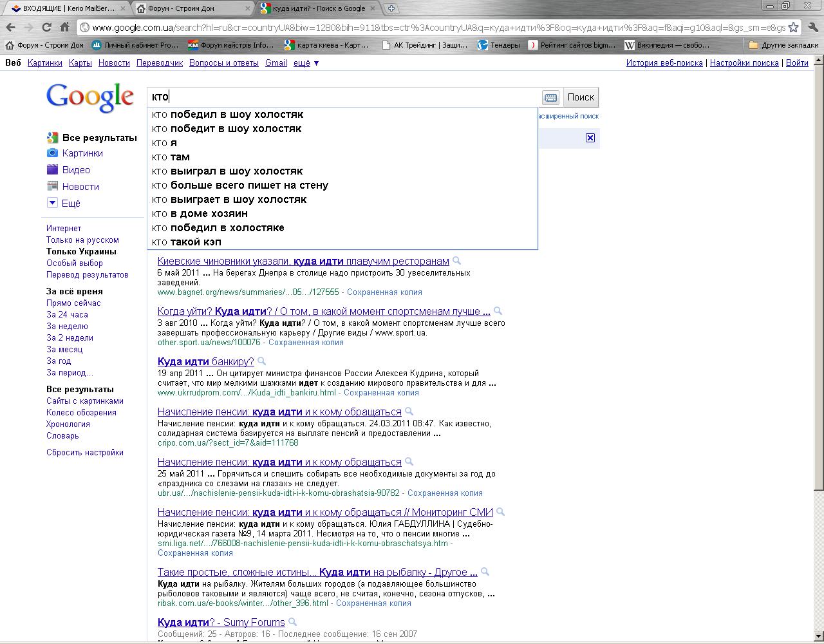Open result Куда идти банкиру?
Screen dimensions: 824x644
coord(206,361)
